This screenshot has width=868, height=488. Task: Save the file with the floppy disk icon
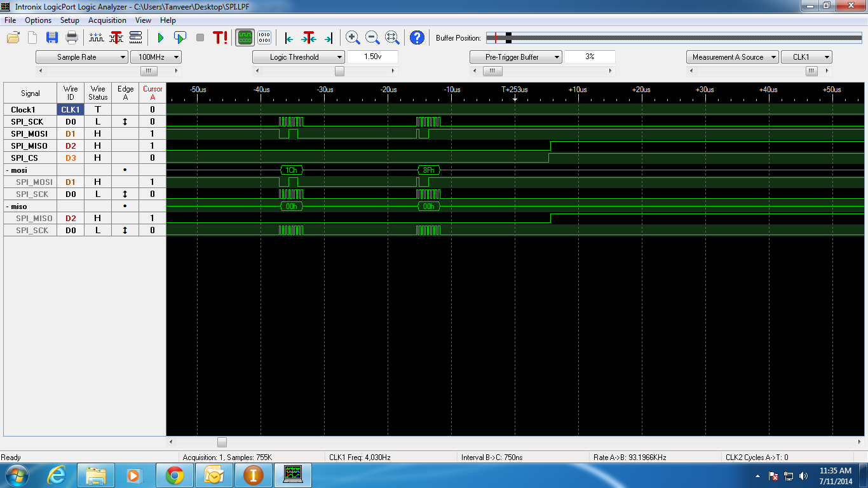point(52,37)
